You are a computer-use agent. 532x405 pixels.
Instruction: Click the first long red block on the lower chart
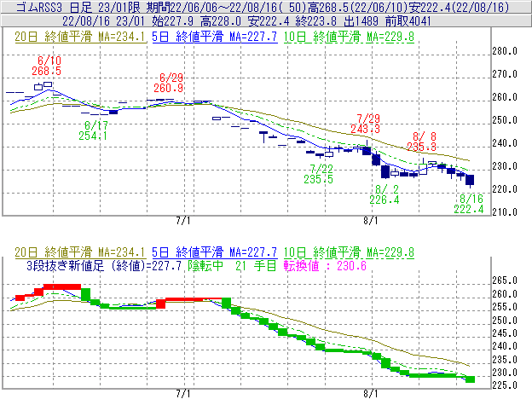(x=62, y=287)
